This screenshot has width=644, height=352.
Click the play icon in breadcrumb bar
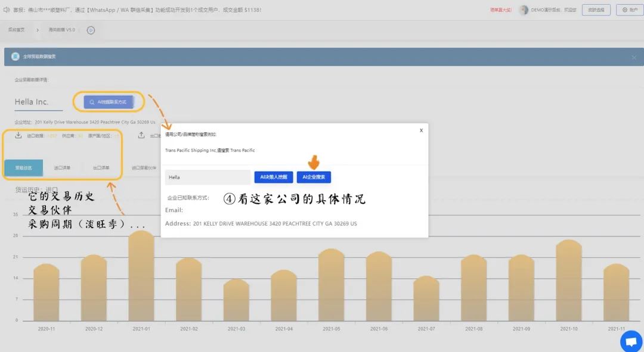point(91,30)
